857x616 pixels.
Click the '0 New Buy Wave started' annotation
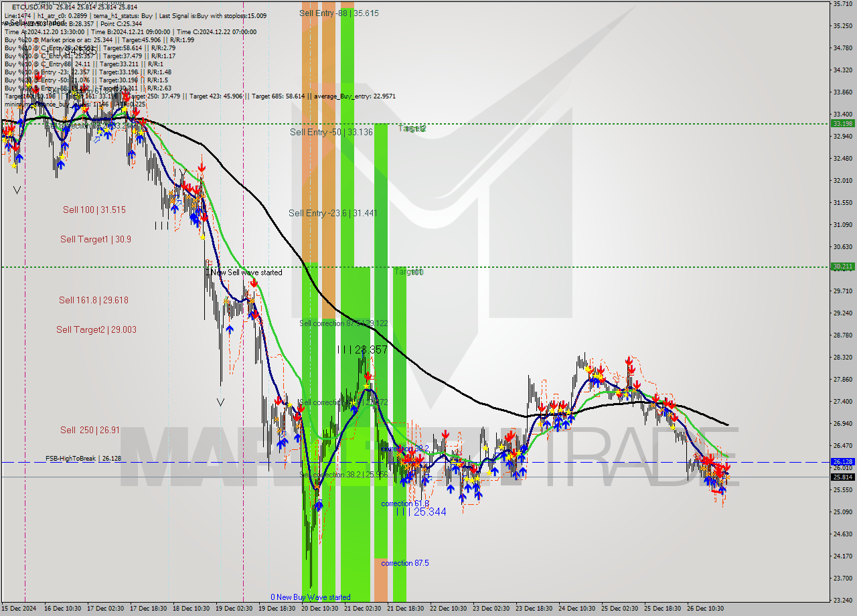(x=310, y=597)
